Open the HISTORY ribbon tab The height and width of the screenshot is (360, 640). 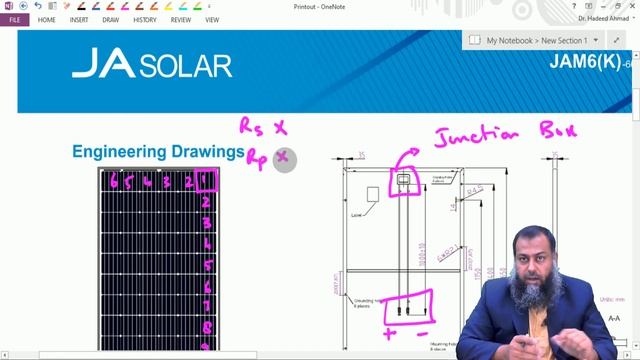click(145, 20)
